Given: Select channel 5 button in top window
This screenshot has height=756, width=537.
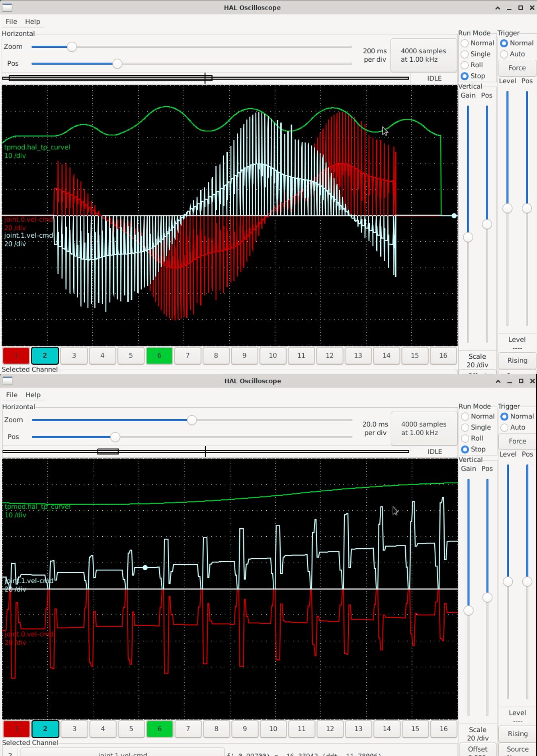Looking at the screenshot, I should [131, 356].
